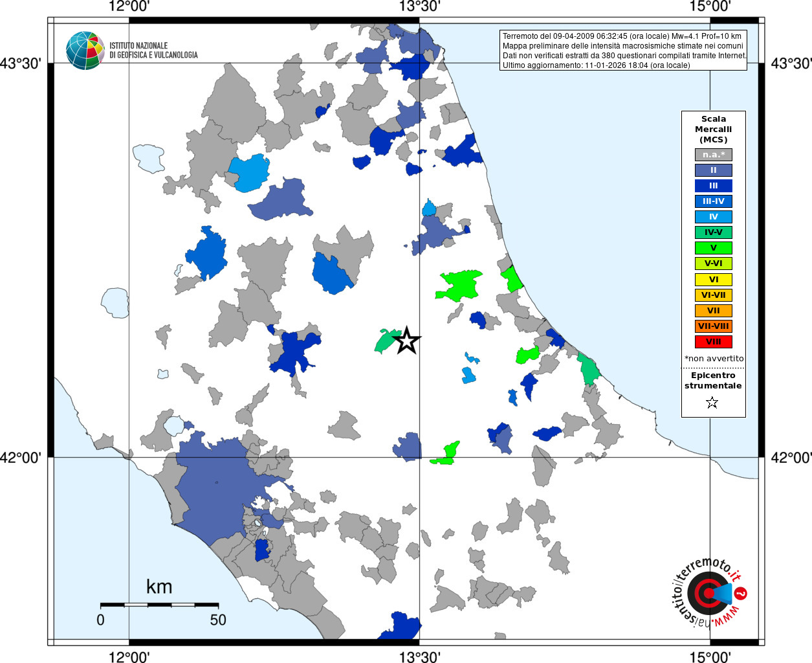Screen dimensions: 812x663
Task: Click the VI yellow legend swatch
Action: point(713,280)
